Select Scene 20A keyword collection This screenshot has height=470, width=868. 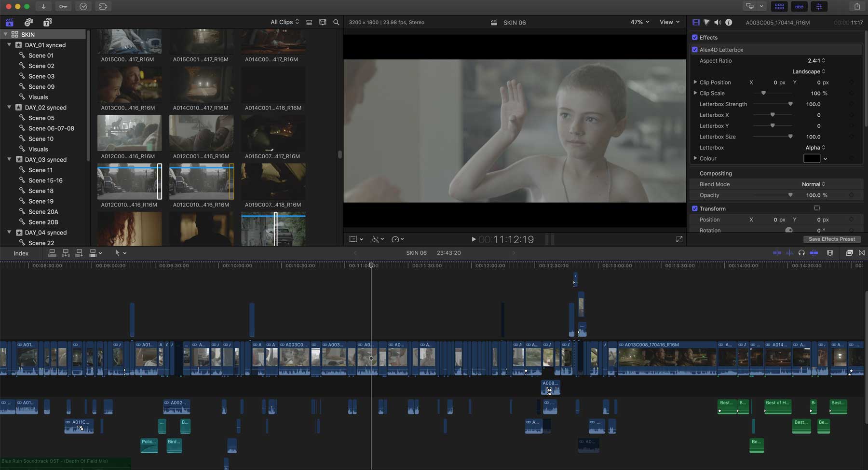tap(43, 212)
